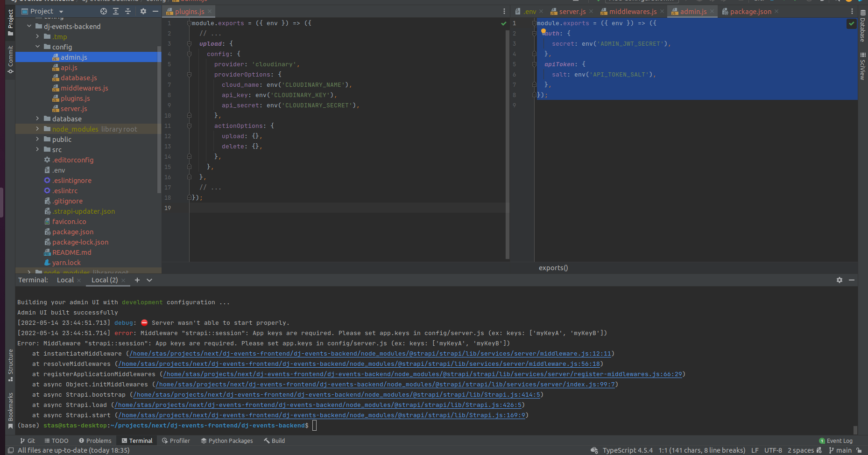Open the Structure tool window
This screenshot has width=868, height=455.
tap(10, 365)
